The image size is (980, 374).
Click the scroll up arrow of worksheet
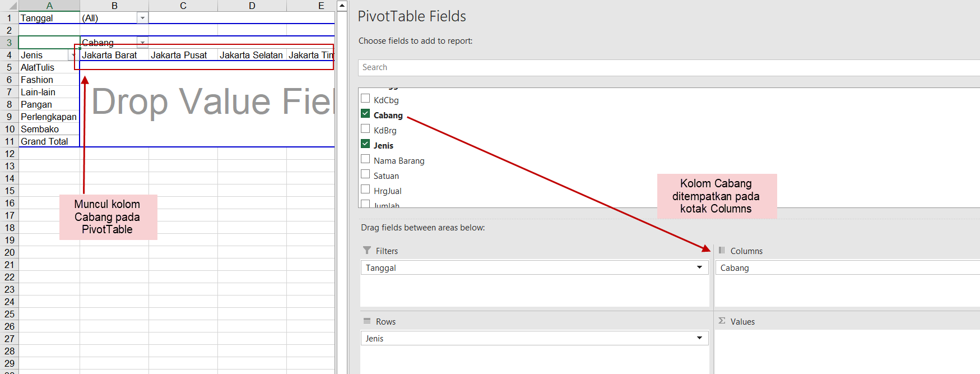click(x=342, y=6)
